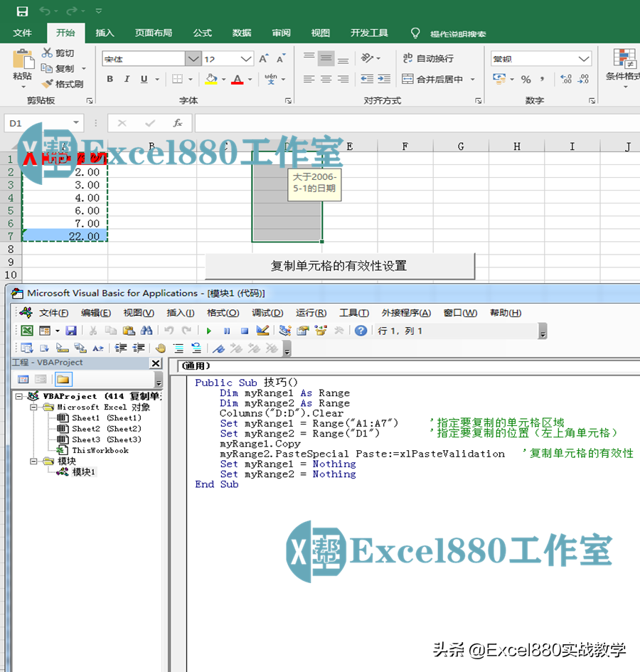Open the (通用) object dropdown in the code window
The width and height of the screenshot is (640, 672).
(x=409, y=366)
